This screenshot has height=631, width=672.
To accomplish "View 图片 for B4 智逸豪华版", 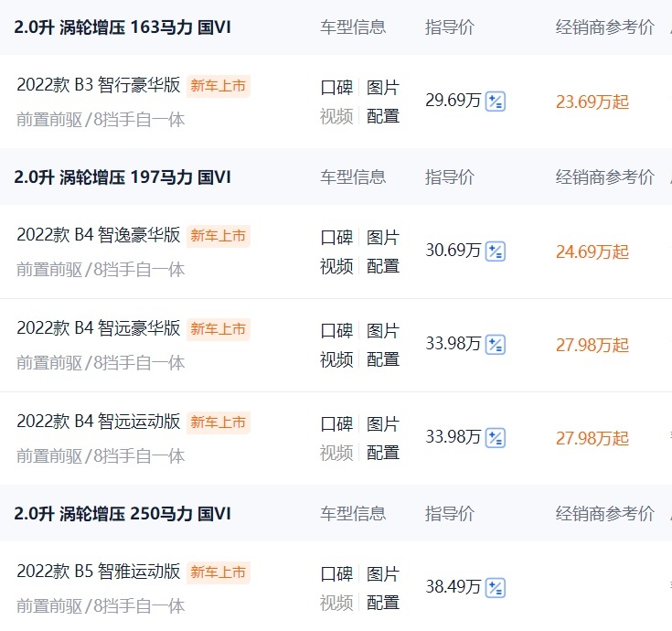I will pos(383,238).
